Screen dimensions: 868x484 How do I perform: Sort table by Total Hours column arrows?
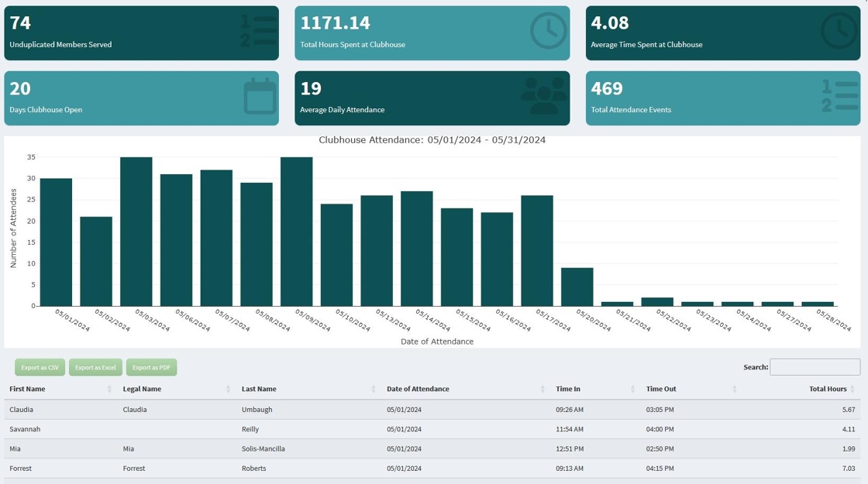(852, 389)
